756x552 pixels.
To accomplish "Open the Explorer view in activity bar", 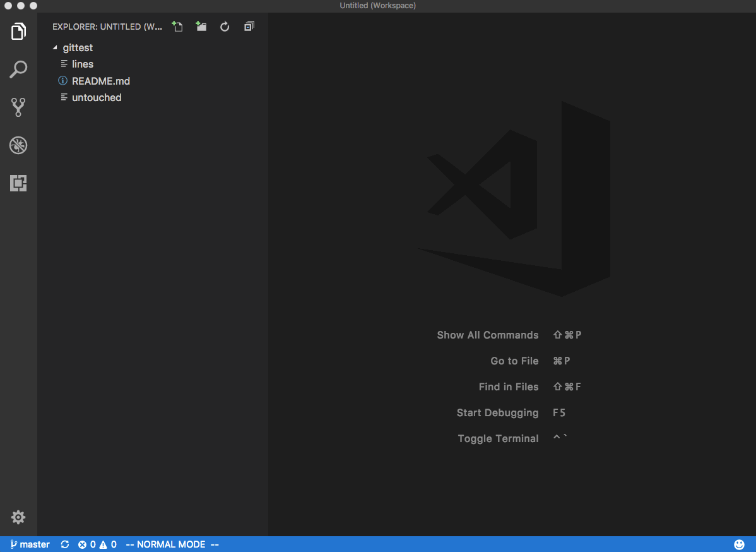I will pos(18,32).
